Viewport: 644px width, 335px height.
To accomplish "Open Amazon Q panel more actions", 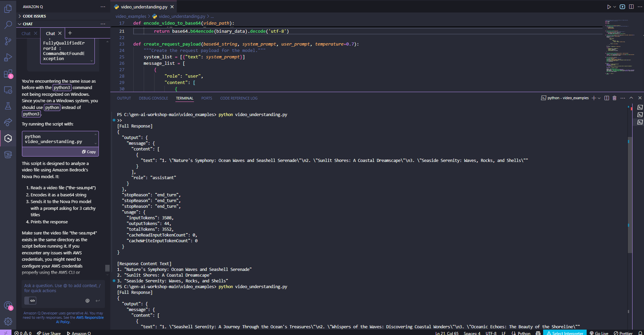I will (x=103, y=7).
